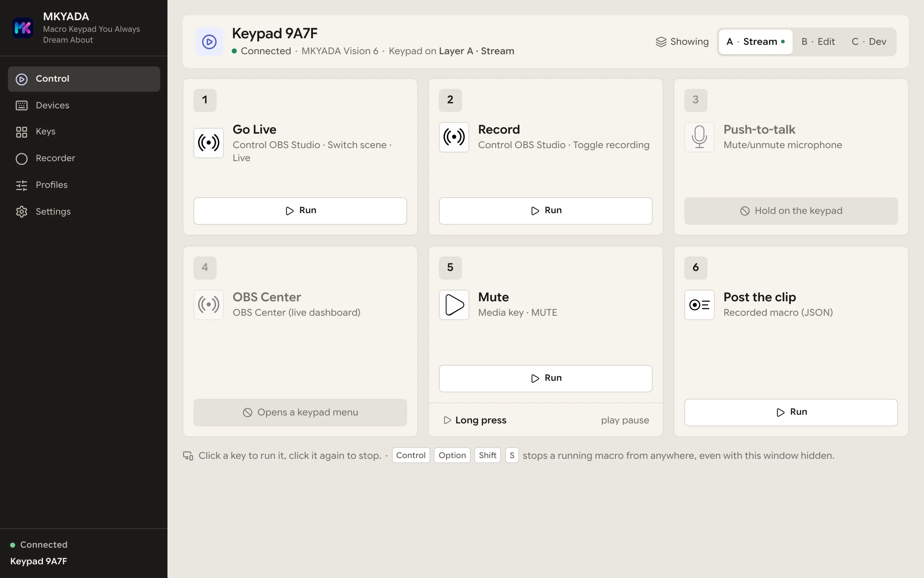Switch to layer B · Edit
This screenshot has width=924, height=578.
(x=818, y=42)
